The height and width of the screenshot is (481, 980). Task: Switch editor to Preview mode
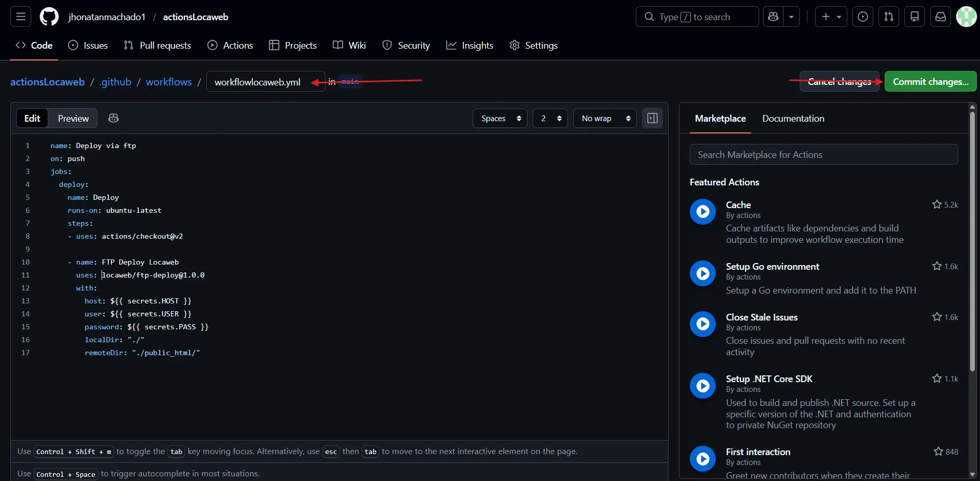(73, 119)
